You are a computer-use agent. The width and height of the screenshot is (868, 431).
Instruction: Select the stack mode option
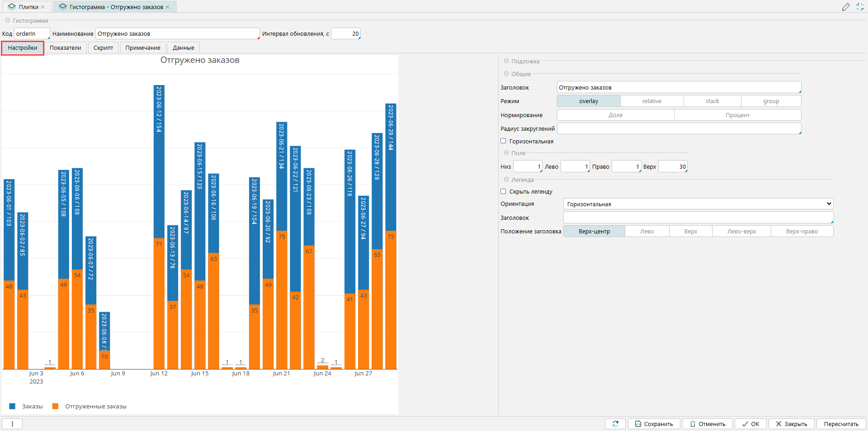click(712, 101)
